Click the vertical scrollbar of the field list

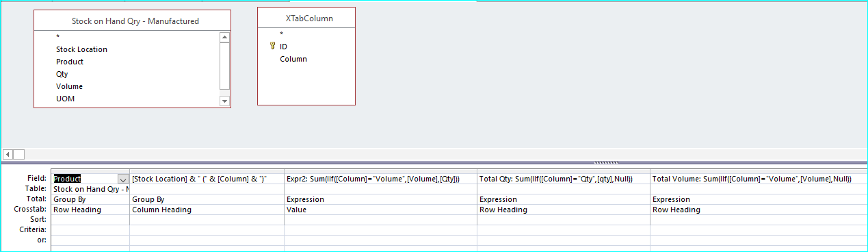(224, 69)
